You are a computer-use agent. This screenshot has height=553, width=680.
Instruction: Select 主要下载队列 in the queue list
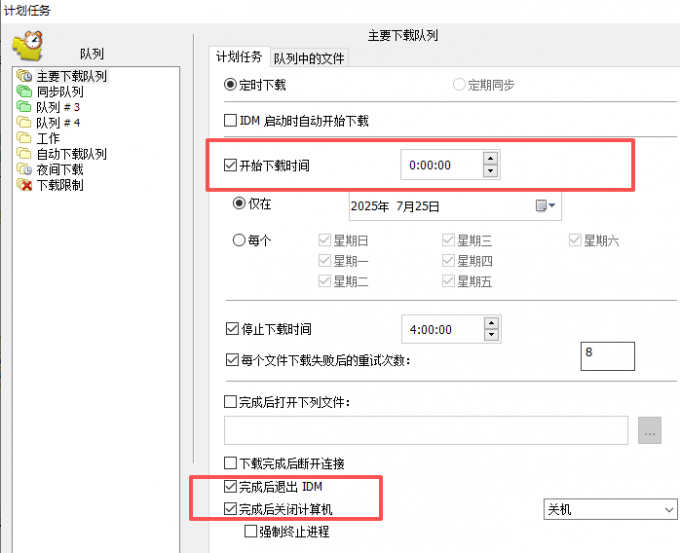pyautogui.click(x=72, y=76)
